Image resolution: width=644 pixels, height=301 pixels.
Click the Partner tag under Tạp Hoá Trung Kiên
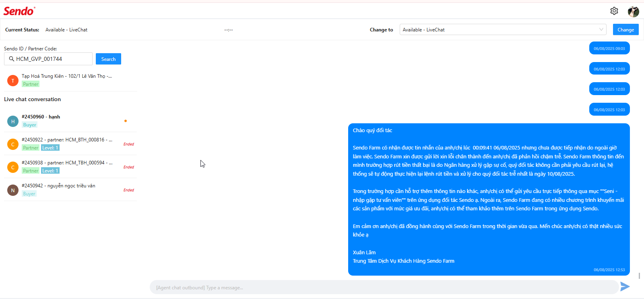[x=31, y=84]
